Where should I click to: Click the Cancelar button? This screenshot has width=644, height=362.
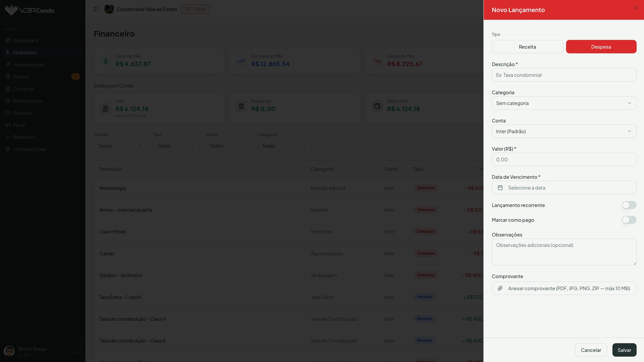tap(591, 350)
